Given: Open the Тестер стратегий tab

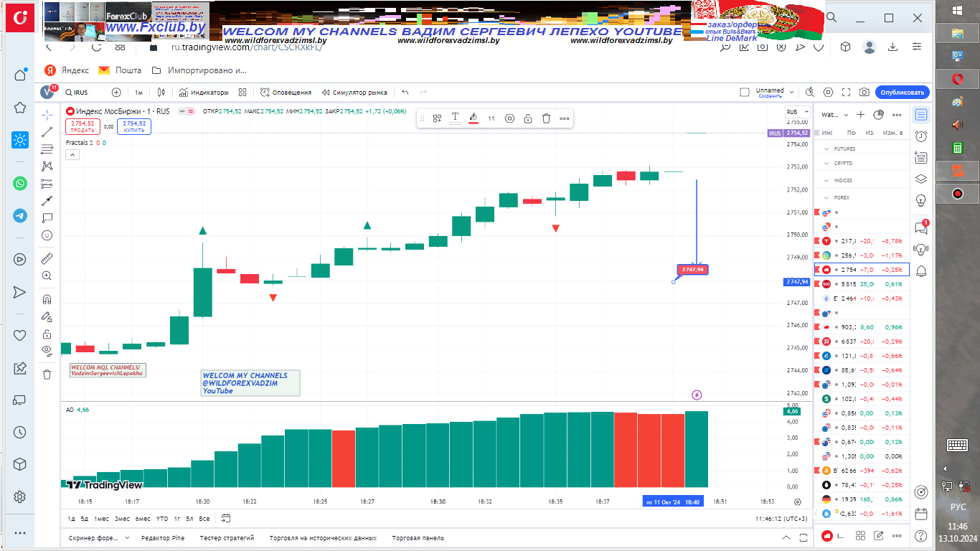Looking at the screenshot, I should (x=227, y=538).
